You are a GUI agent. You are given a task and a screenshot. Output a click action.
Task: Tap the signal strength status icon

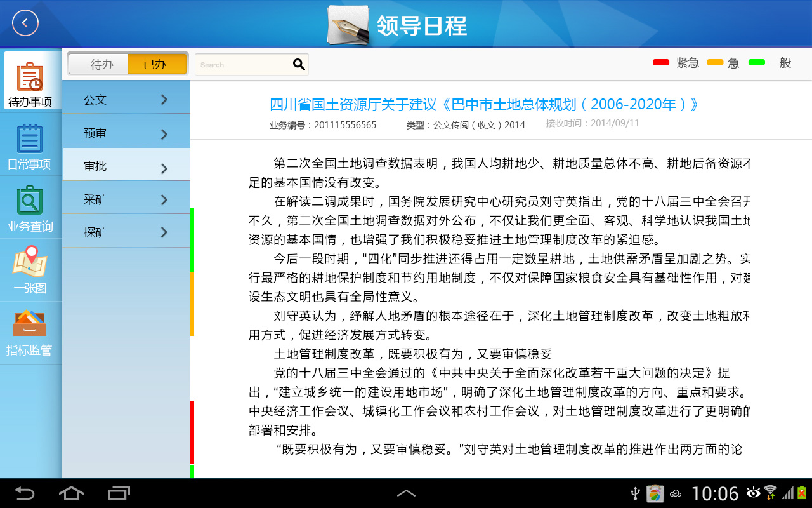[x=787, y=493]
